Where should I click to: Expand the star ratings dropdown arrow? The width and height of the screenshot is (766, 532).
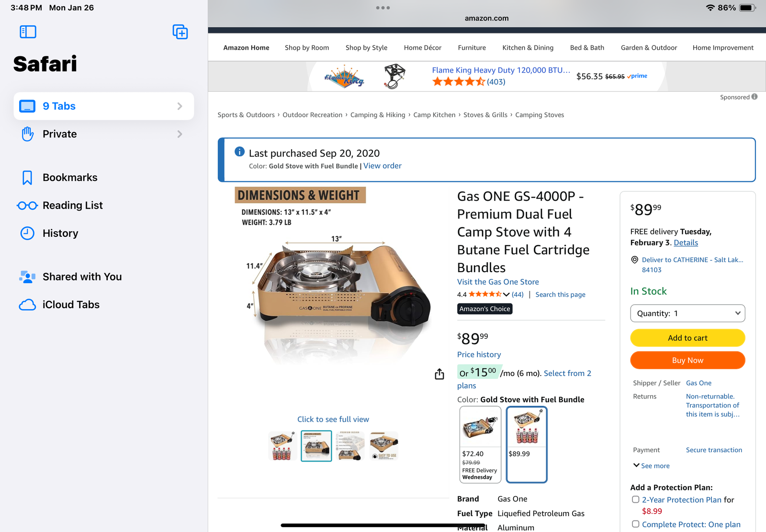pos(506,295)
